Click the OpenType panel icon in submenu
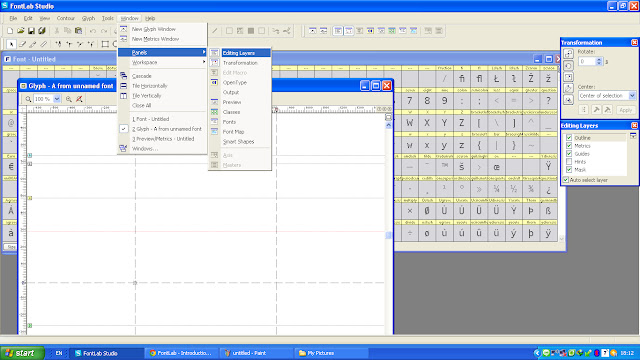The image size is (640, 360). (214, 82)
